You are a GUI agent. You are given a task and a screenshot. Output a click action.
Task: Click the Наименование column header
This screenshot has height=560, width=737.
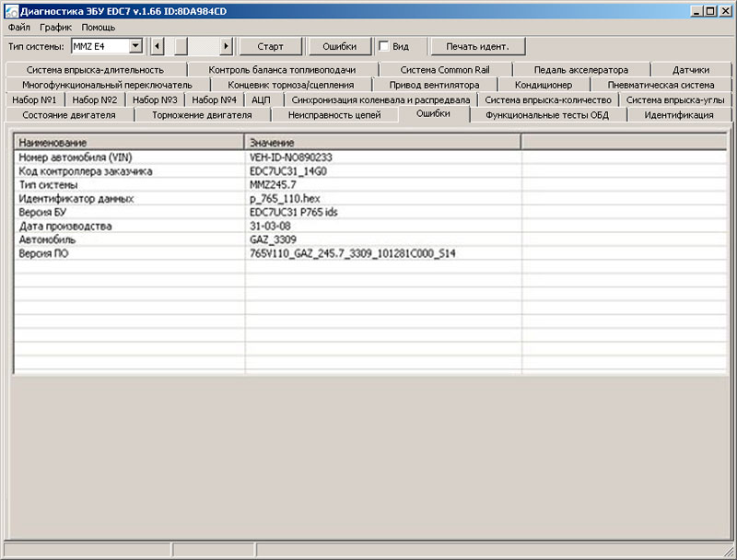[x=129, y=143]
